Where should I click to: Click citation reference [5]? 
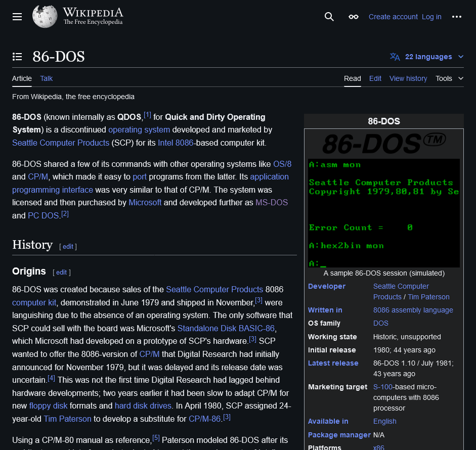tap(156, 438)
